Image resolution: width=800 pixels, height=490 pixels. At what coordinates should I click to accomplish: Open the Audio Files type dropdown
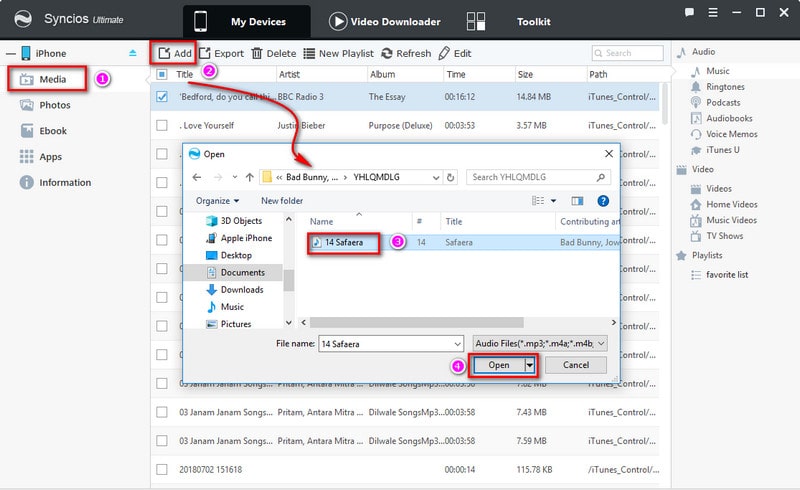(540, 344)
